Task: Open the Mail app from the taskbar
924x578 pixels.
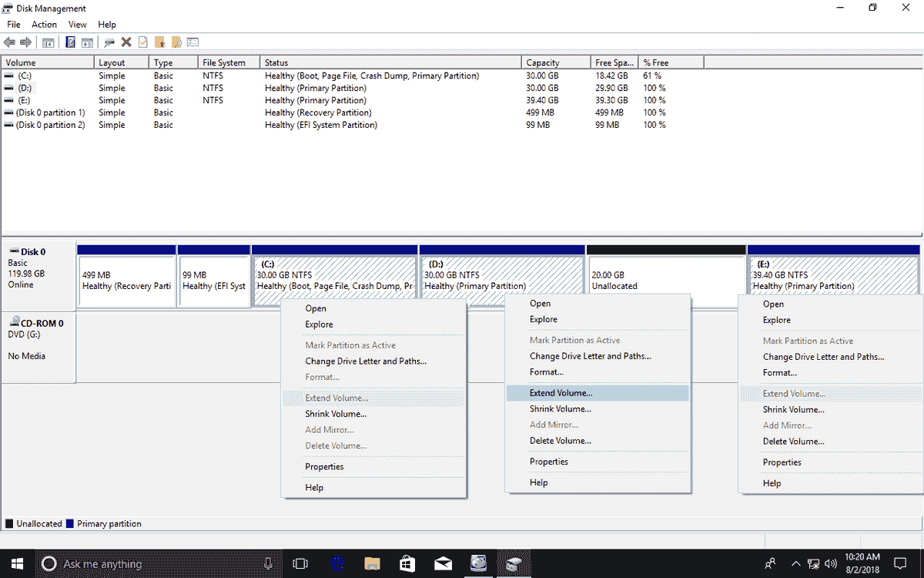Action: click(443, 563)
